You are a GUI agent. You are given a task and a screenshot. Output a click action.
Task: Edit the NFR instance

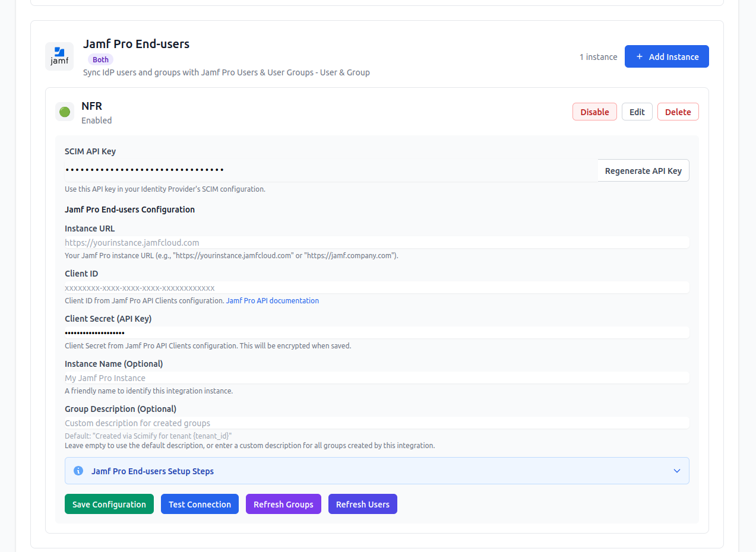(x=637, y=112)
